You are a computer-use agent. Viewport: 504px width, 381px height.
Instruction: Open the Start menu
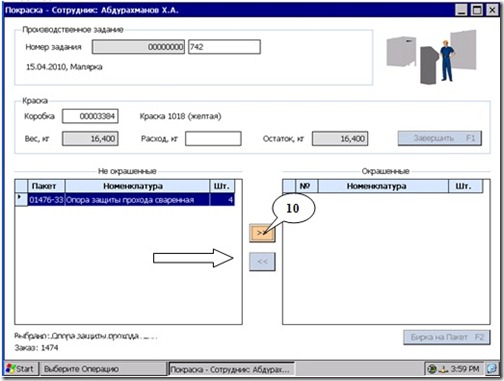pyautogui.click(x=20, y=369)
